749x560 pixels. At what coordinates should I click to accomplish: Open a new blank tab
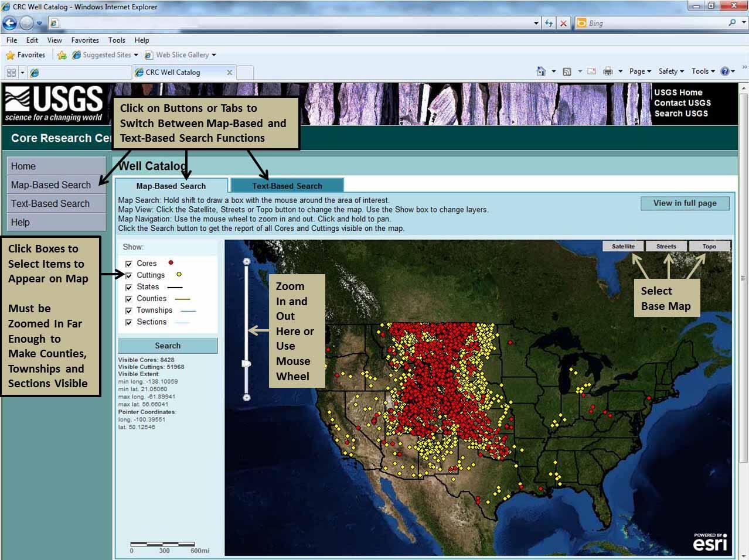pos(245,73)
